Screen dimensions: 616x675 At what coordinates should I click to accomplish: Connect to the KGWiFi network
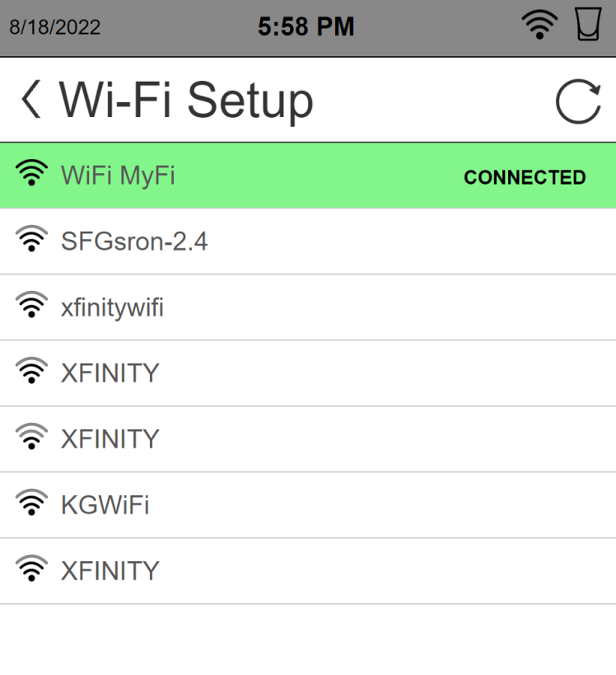(105, 504)
